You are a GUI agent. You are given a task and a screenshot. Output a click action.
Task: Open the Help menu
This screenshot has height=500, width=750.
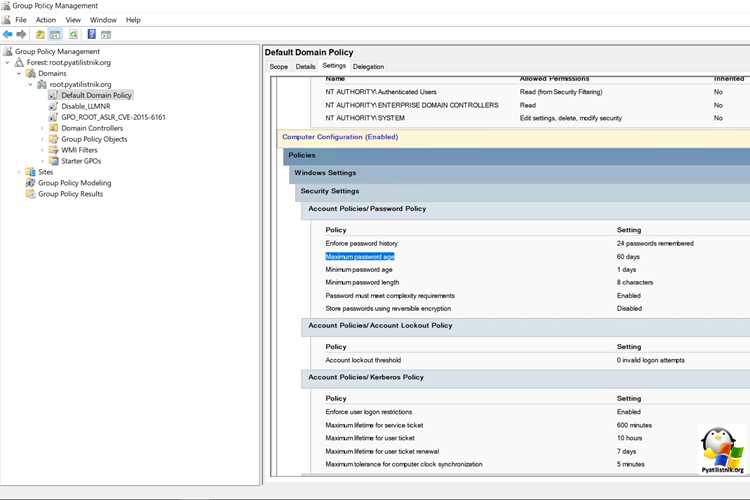click(133, 20)
